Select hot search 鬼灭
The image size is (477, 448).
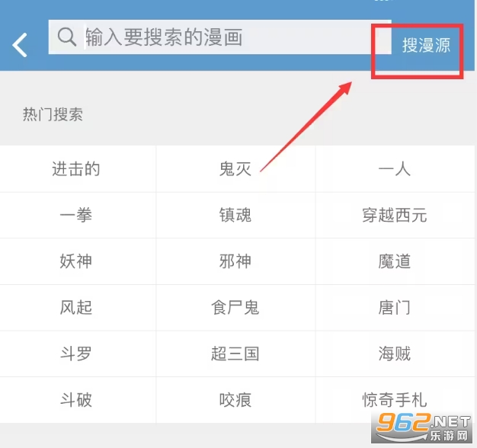pyautogui.click(x=235, y=169)
